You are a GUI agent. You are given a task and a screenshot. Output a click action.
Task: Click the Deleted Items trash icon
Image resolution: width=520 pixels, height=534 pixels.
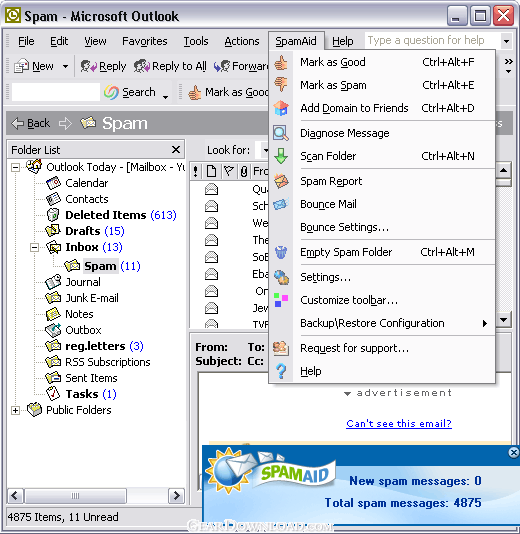pyautogui.click(x=53, y=215)
